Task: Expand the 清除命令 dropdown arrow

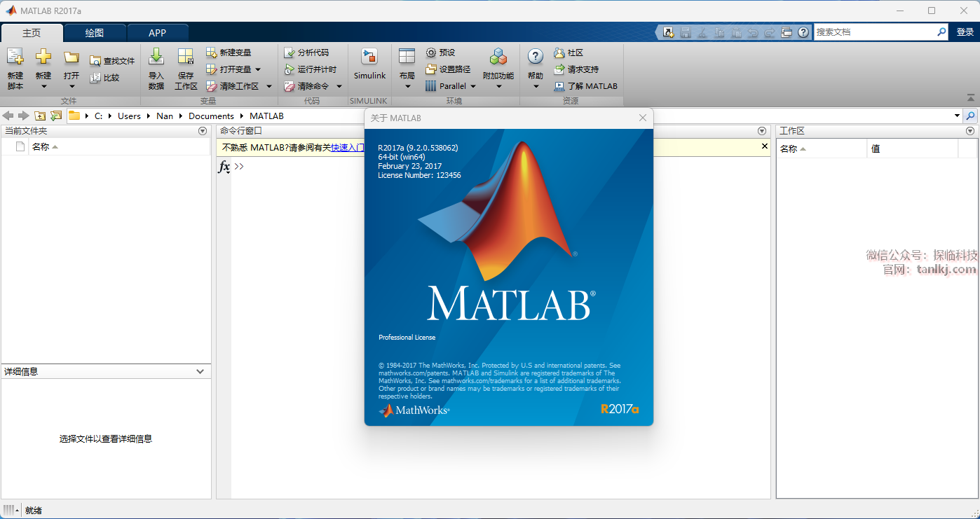Action: click(339, 86)
